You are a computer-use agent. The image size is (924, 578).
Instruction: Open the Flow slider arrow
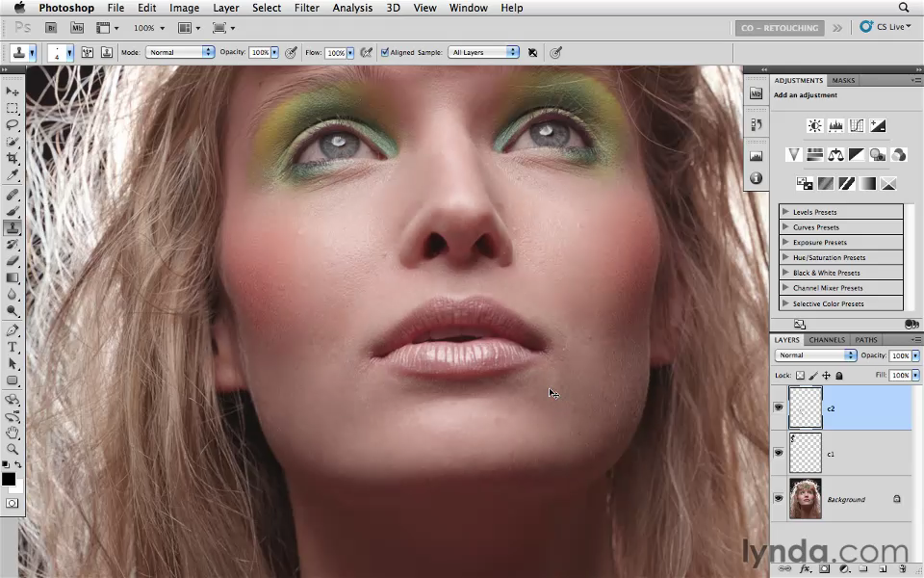[x=350, y=52]
